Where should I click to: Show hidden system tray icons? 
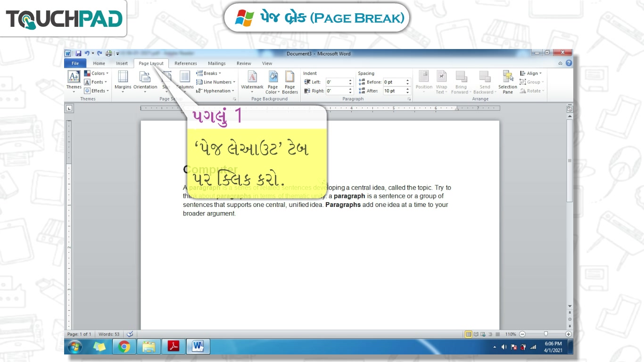pyautogui.click(x=495, y=347)
